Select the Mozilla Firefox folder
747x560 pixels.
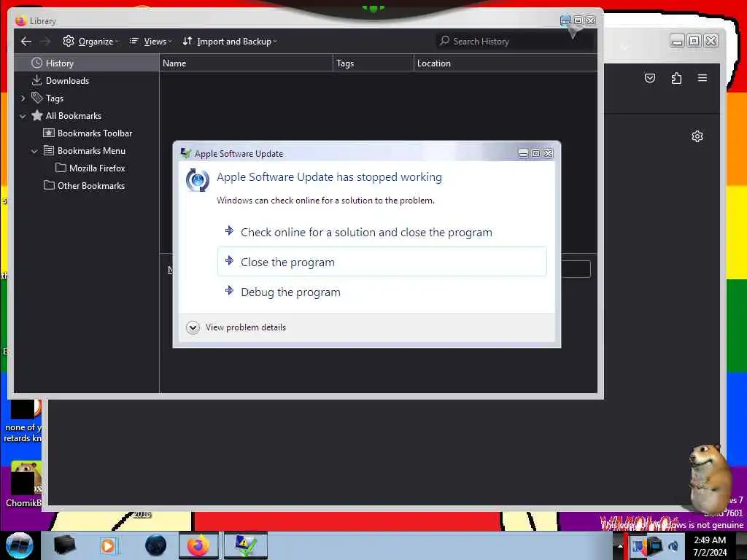[x=90, y=168]
